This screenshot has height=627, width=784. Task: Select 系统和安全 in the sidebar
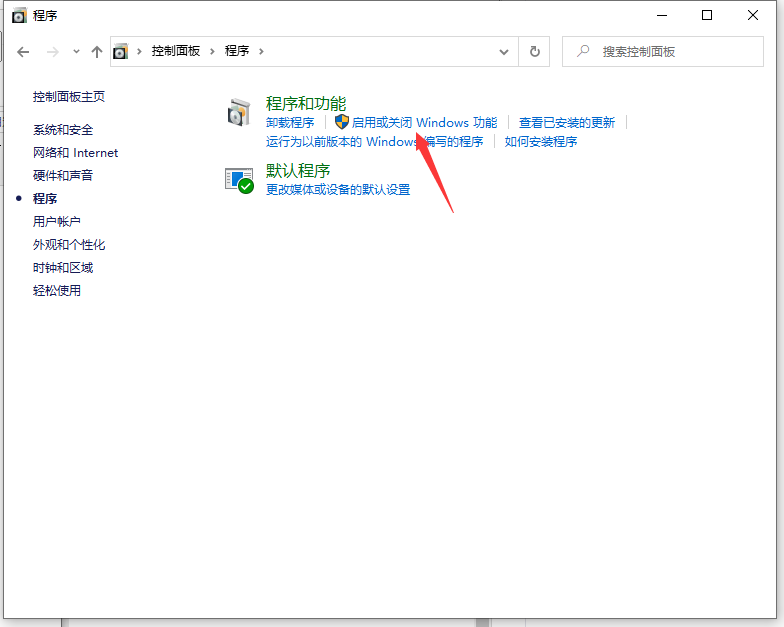[63, 130]
